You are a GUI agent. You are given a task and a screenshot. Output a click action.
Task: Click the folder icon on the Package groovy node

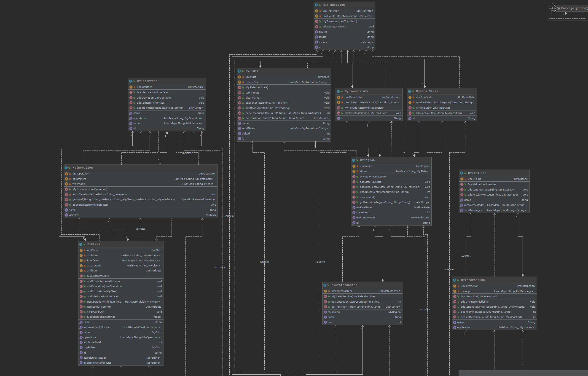[x=558, y=8]
